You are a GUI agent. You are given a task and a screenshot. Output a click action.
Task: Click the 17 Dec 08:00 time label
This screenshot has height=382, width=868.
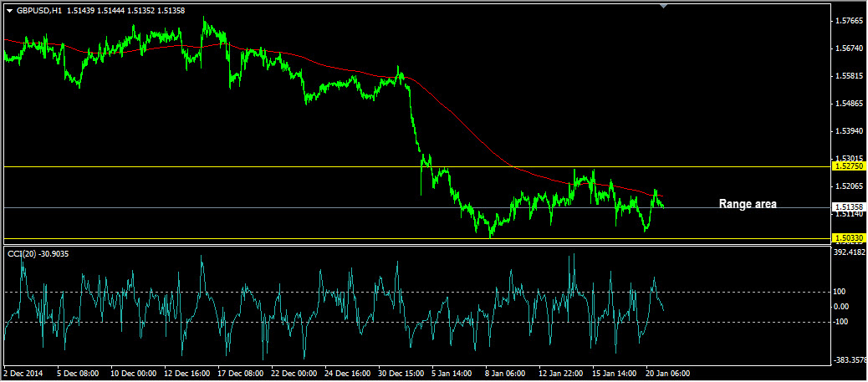[x=241, y=373]
